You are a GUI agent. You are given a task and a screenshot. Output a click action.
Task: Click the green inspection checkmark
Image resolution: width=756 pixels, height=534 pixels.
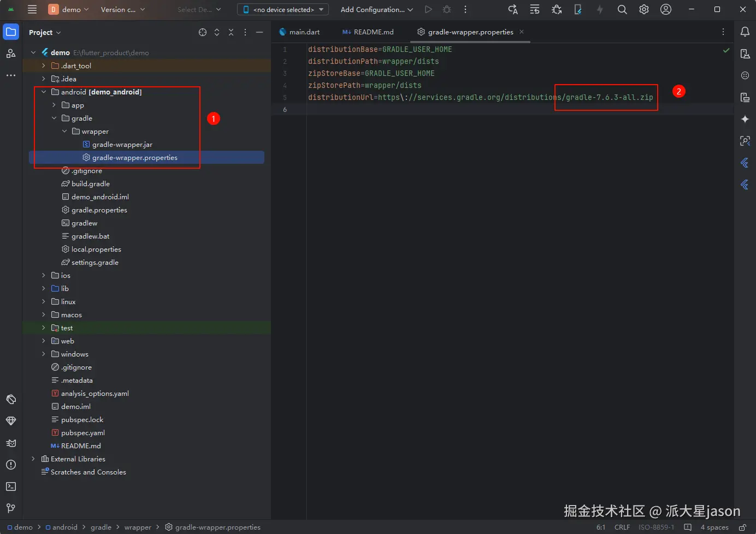(727, 50)
